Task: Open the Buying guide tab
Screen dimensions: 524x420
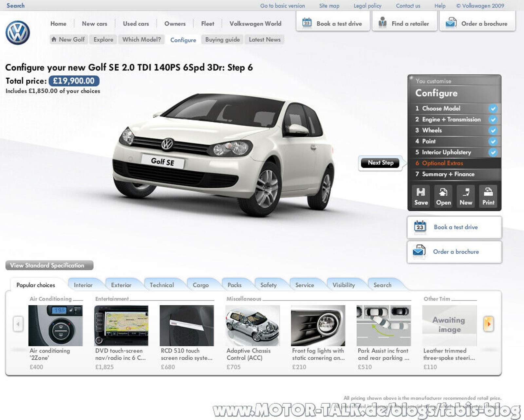Action: (222, 39)
